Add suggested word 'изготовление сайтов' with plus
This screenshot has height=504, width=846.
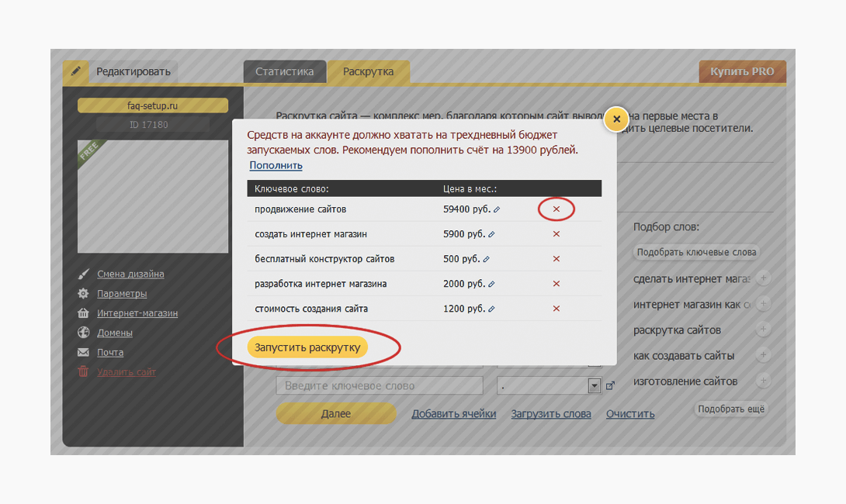763,381
